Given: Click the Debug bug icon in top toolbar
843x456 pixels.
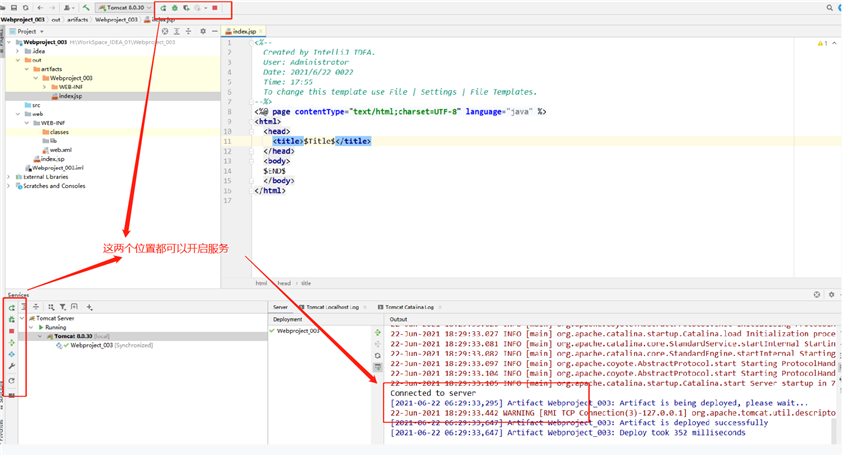Looking at the screenshot, I should tap(175, 8).
